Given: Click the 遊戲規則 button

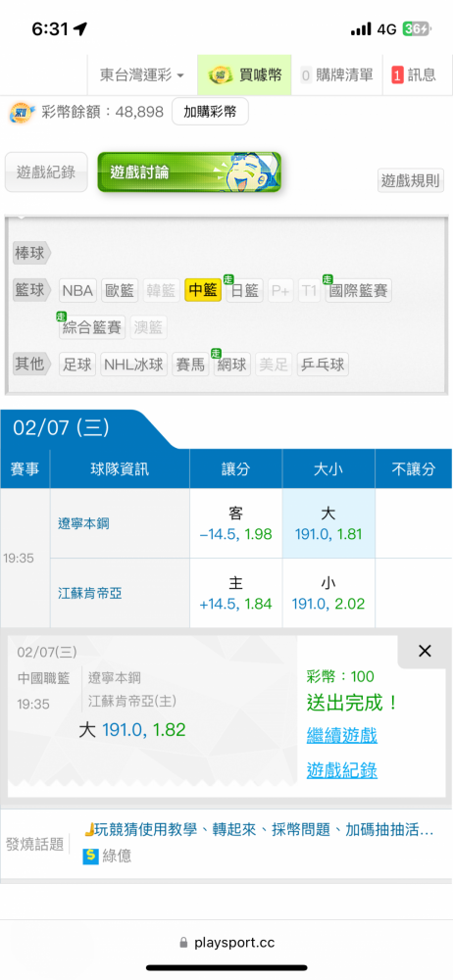Looking at the screenshot, I should pyautogui.click(x=411, y=181).
